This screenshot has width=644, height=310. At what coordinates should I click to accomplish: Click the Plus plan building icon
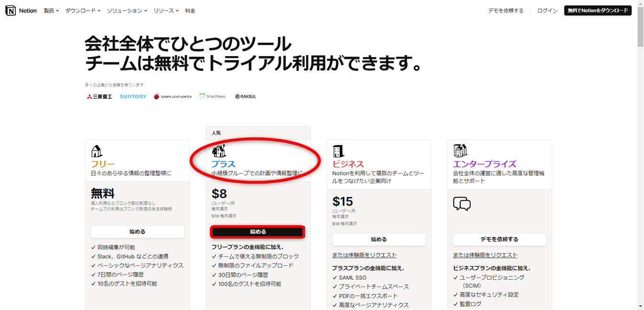[219, 151]
